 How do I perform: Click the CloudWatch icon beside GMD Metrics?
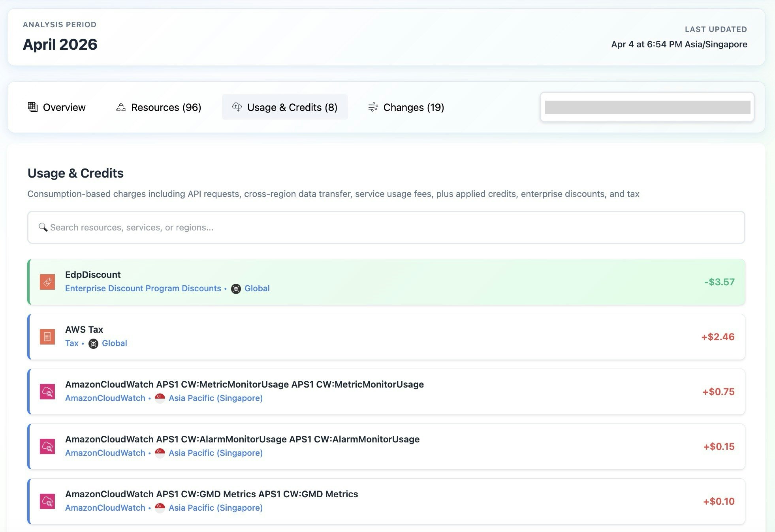[47, 501]
